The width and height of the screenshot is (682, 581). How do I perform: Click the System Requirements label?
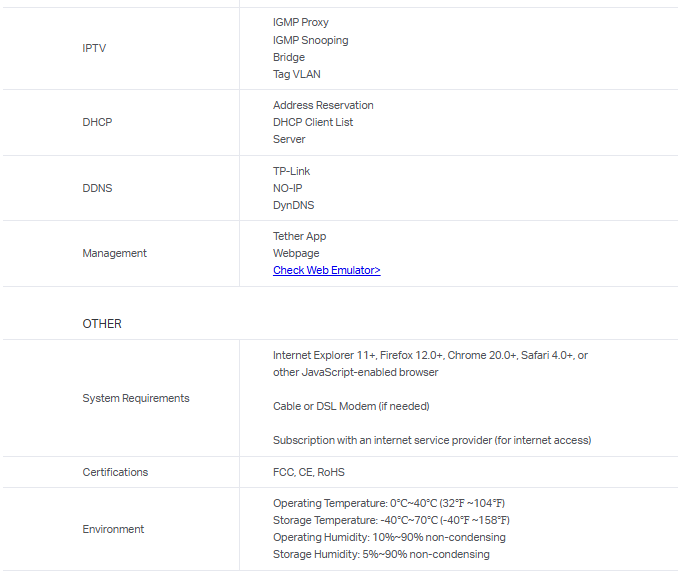click(x=135, y=398)
